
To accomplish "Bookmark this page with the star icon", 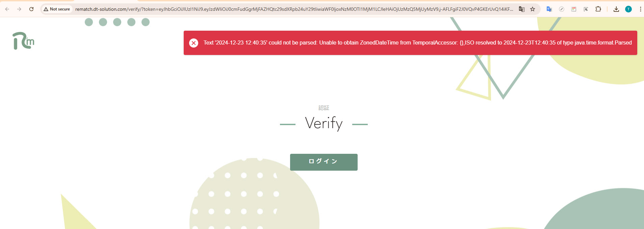I will [533, 9].
